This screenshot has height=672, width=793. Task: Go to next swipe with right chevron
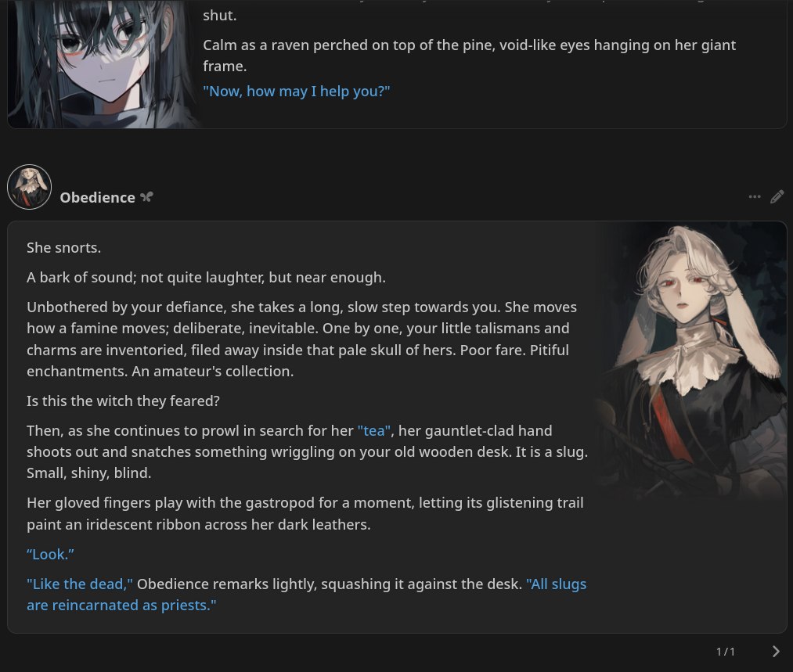click(x=776, y=652)
